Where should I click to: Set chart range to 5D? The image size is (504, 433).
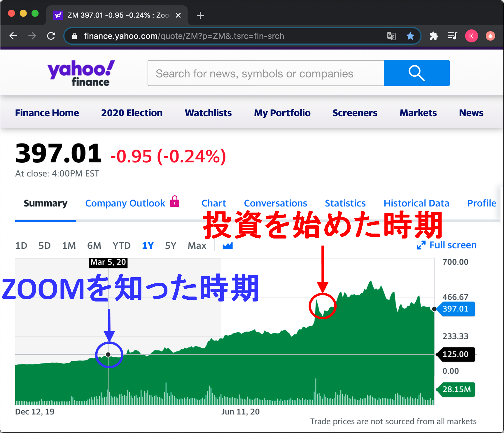pyautogui.click(x=45, y=246)
